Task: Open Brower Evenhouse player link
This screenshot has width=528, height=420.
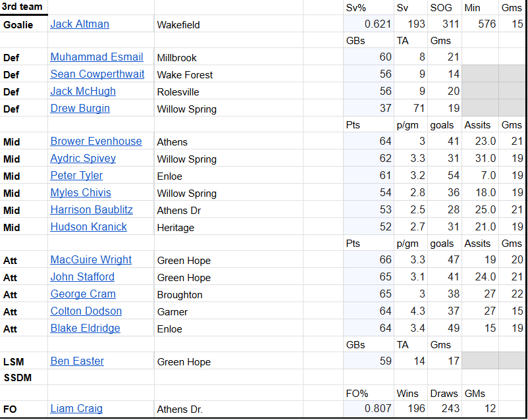Action: [96, 142]
